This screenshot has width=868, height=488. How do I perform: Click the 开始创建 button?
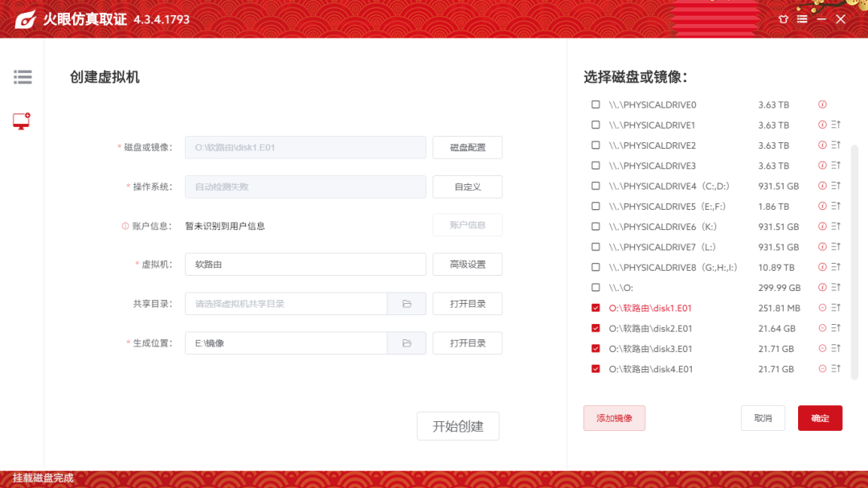pos(458,426)
